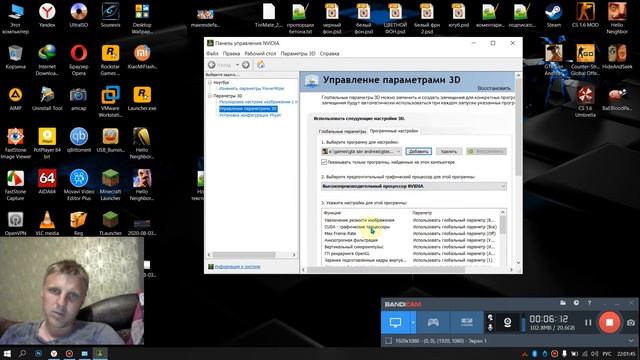Click the Back arrow in NVIDIA toolbar
Screen dimensions: 640x360
[x=212, y=65]
